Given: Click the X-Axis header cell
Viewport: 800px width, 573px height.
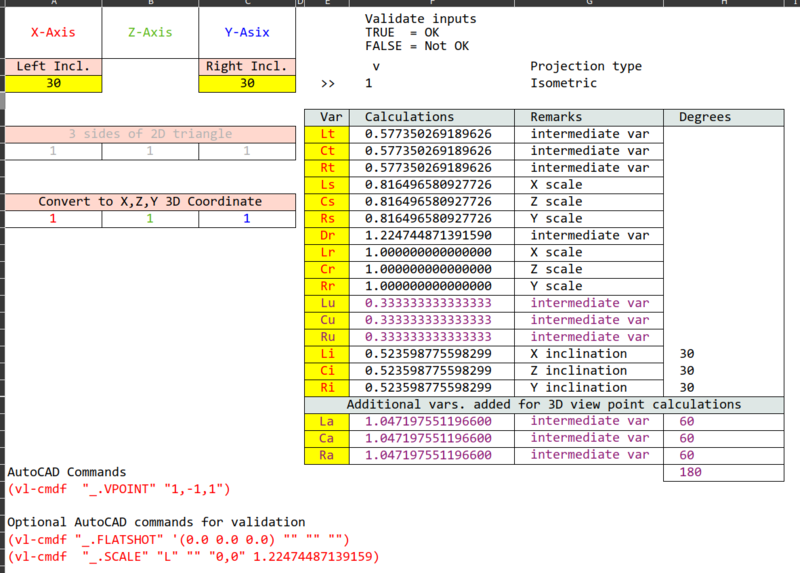Looking at the screenshot, I should coord(53,33).
